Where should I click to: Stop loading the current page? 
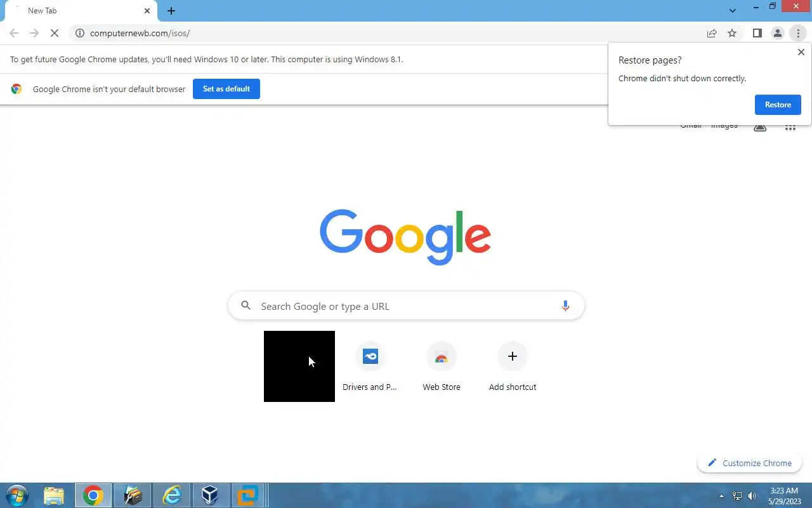point(55,33)
